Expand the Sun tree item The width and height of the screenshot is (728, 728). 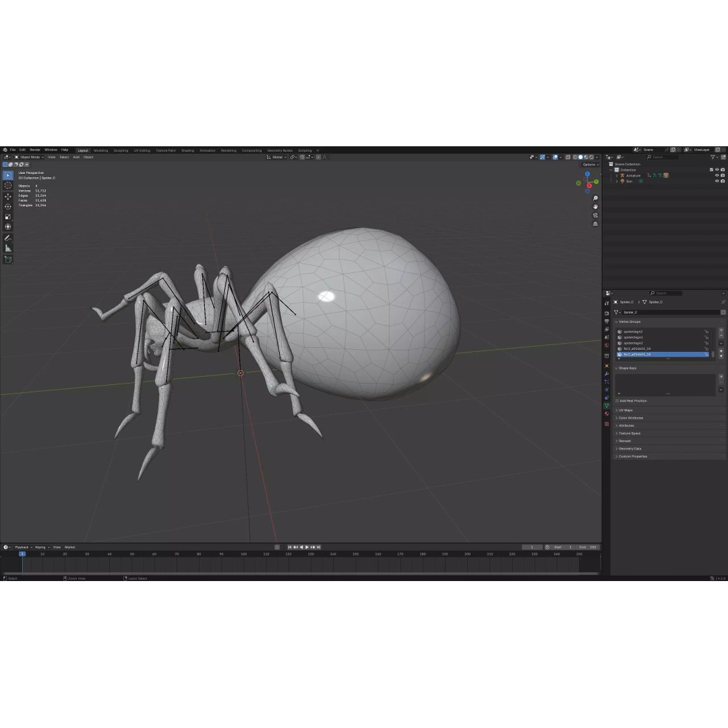pyautogui.click(x=617, y=181)
